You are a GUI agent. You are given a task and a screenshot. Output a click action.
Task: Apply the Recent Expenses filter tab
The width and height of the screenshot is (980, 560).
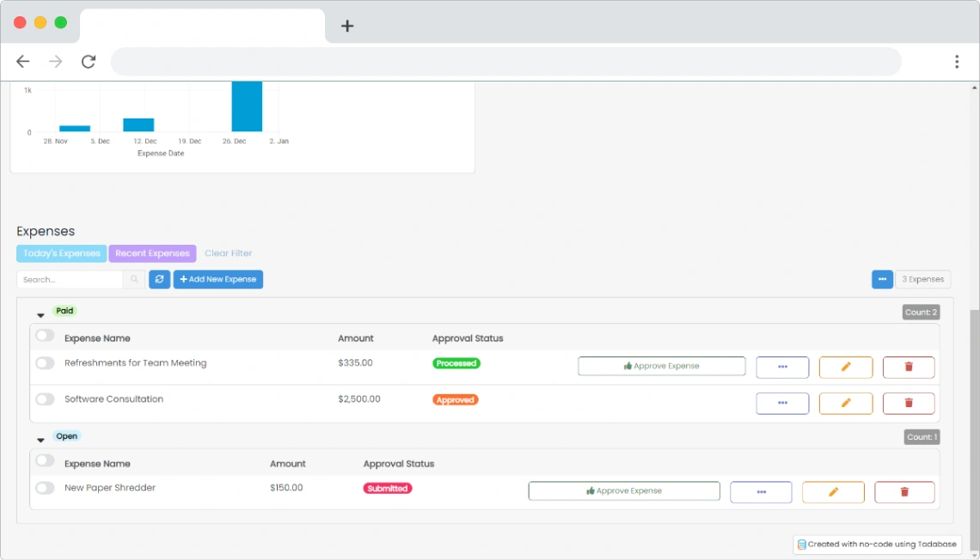152,253
